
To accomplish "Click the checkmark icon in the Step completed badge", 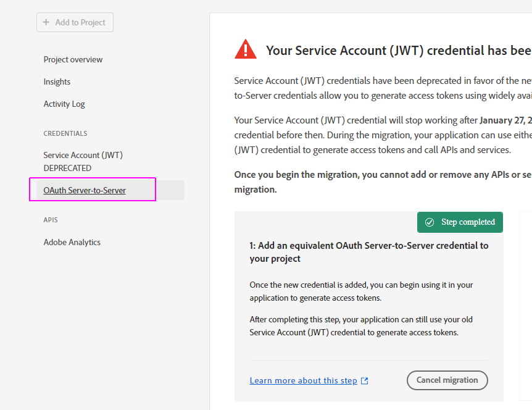I will tap(430, 222).
